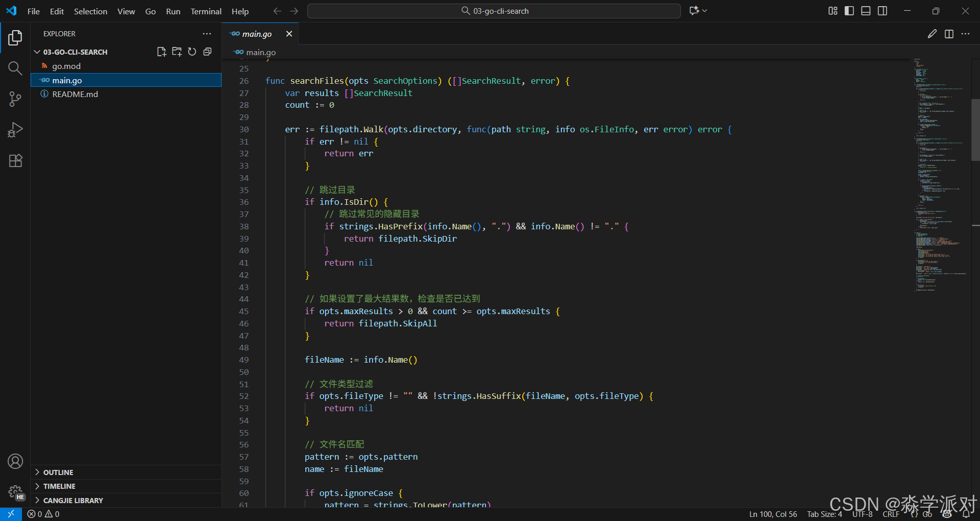This screenshot has height=521, width=980.
Task: Close the main.go editor tab
Action: [289, 34]
